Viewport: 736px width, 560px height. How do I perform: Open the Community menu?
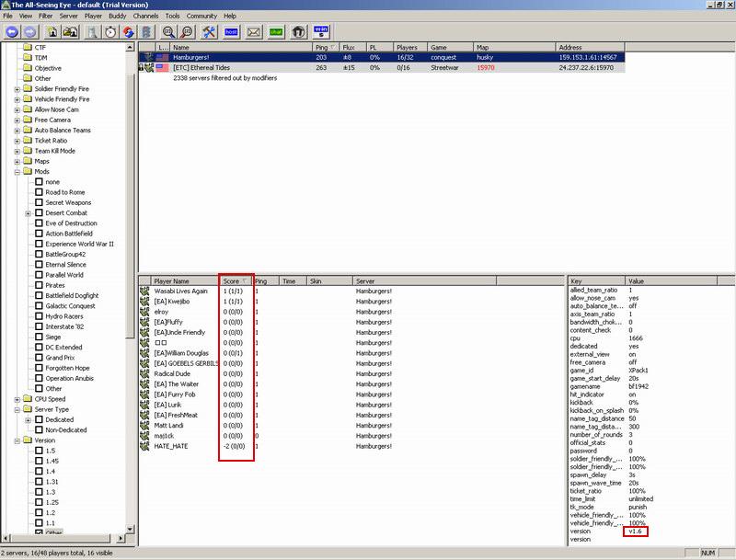[x=201, y=16]
